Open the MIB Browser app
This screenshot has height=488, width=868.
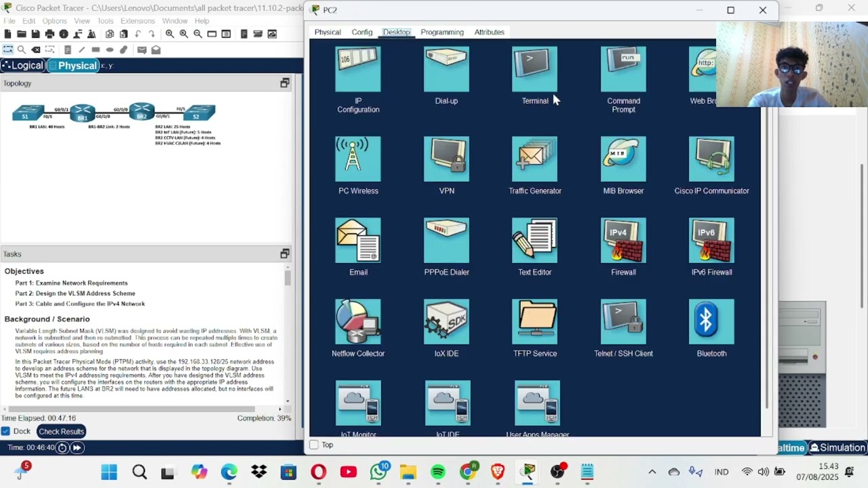tap(623, 159)
